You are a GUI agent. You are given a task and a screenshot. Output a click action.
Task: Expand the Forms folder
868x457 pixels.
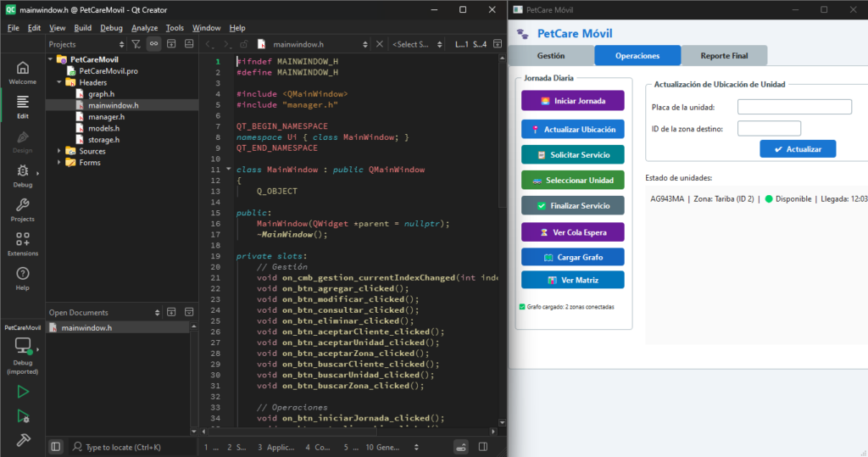point(59,162)
